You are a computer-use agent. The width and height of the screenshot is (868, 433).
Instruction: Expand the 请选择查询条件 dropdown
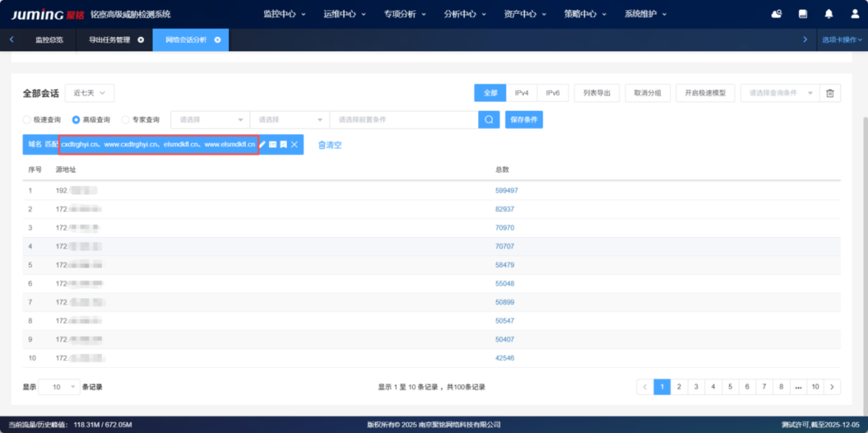tap(780, 93)
